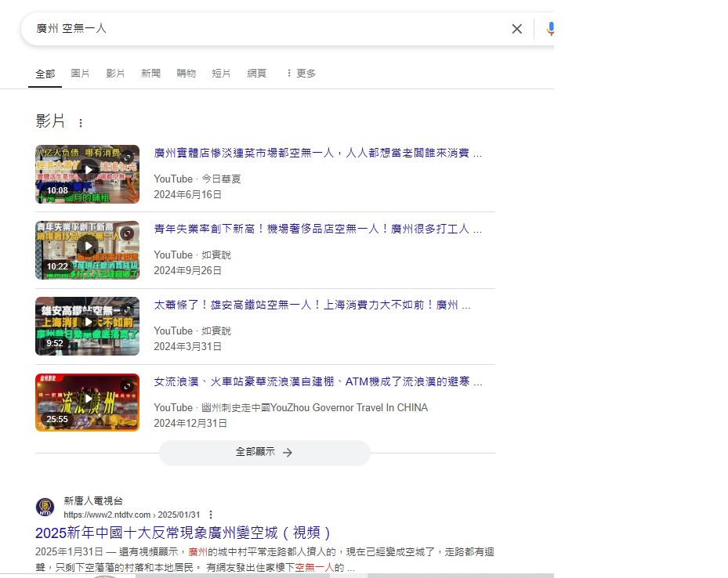Click the date 2024年6月16日

click(x=187, y=195)
